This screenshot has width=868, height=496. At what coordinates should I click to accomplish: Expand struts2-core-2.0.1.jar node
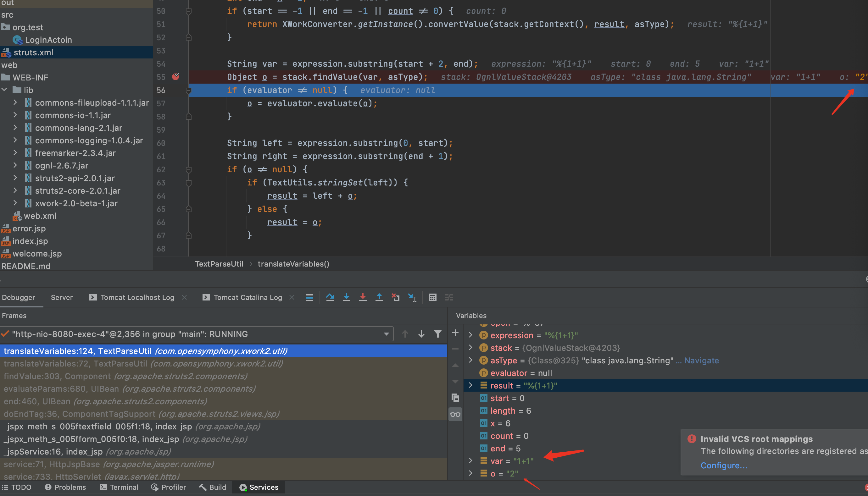coord(15,190)
